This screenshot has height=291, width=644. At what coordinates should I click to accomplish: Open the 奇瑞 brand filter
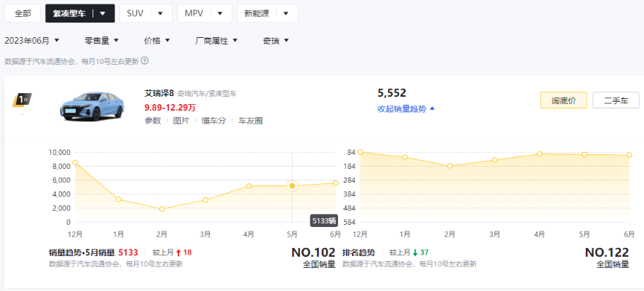tap(275, 41)
